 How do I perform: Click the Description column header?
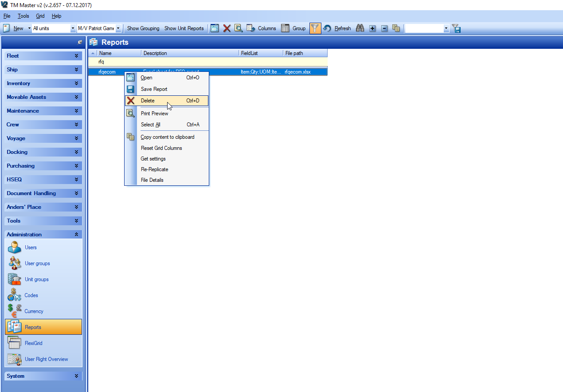pos(190,53)
